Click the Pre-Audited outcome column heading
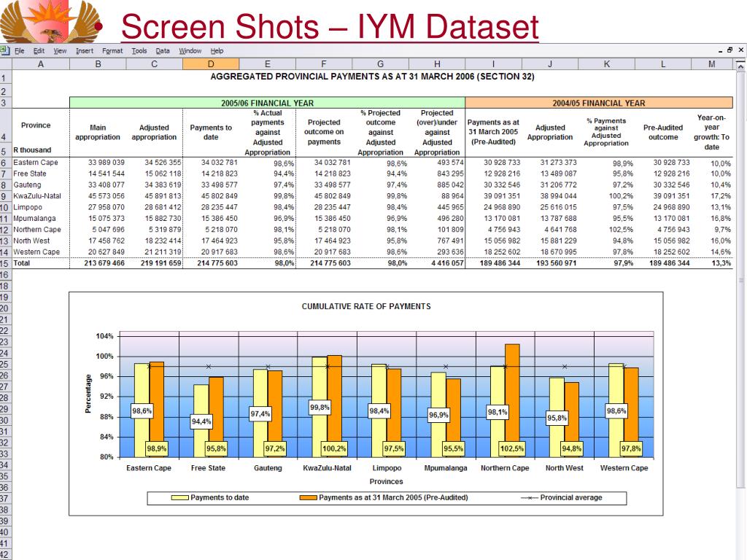 663,133
